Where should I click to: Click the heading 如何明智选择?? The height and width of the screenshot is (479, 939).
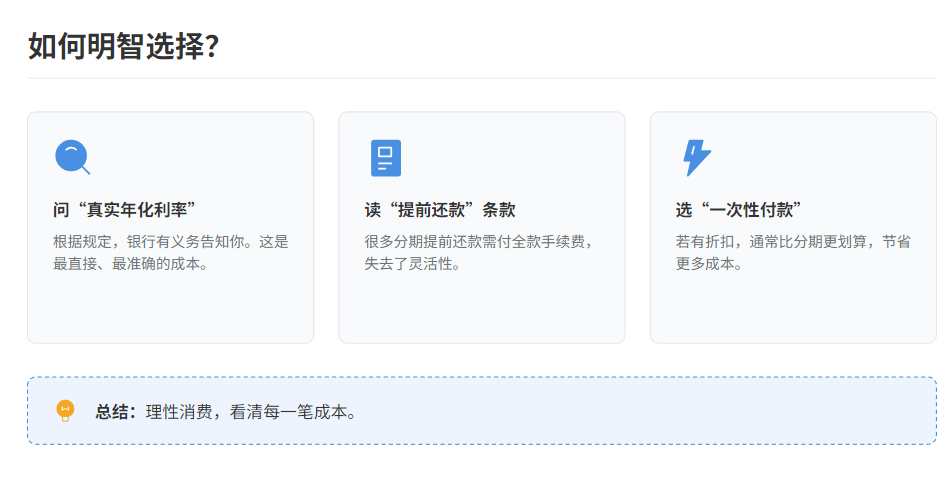coord(124,46)
